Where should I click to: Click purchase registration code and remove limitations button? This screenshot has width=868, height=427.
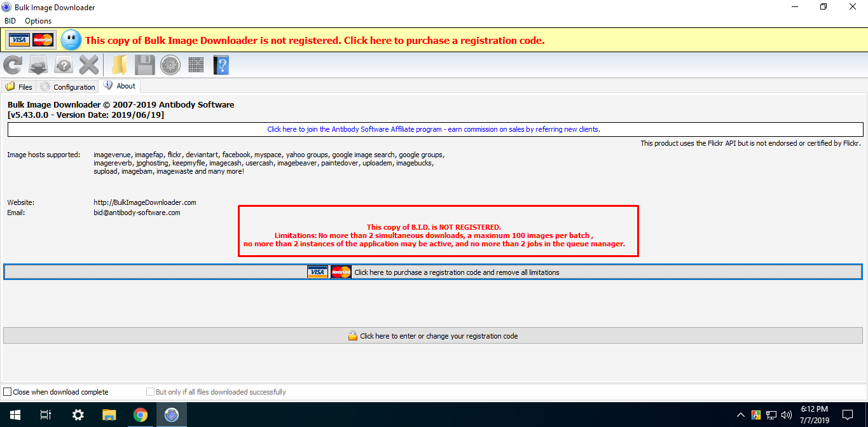[x=433, y=272]
